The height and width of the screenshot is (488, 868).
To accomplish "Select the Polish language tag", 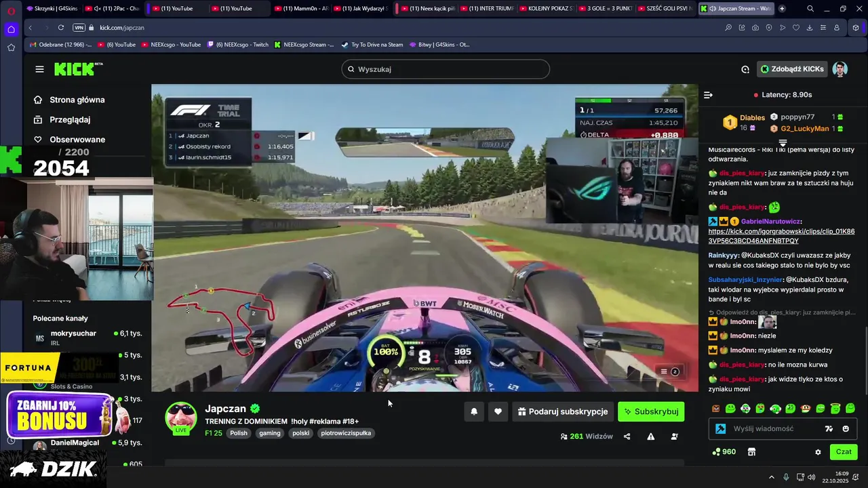I will click(239, 433).
